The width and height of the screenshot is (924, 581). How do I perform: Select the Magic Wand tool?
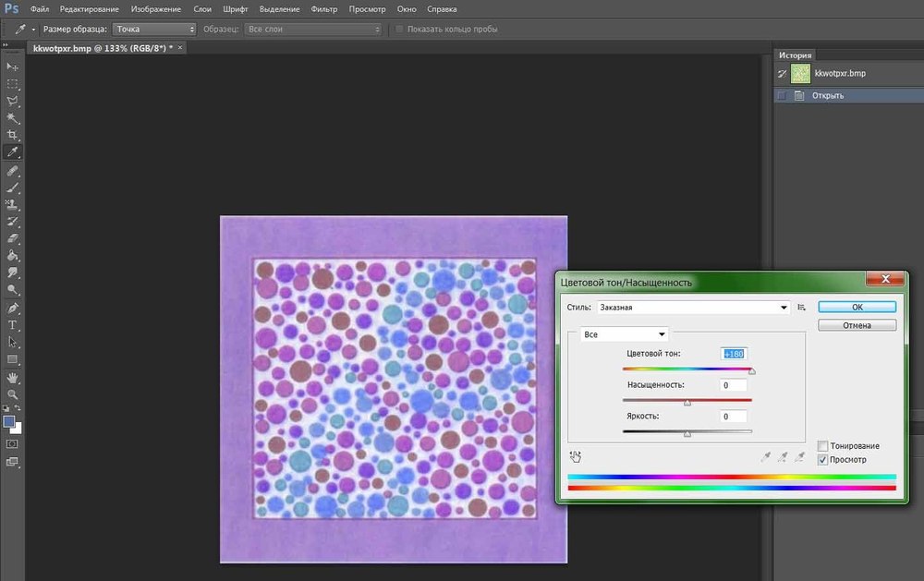coord(13,118)
